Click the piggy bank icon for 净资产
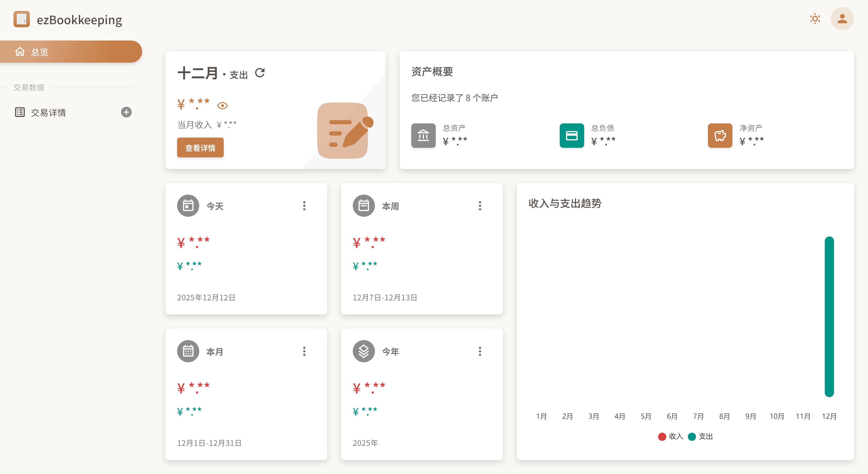This screenshot has width=868, height=474. 720,136
